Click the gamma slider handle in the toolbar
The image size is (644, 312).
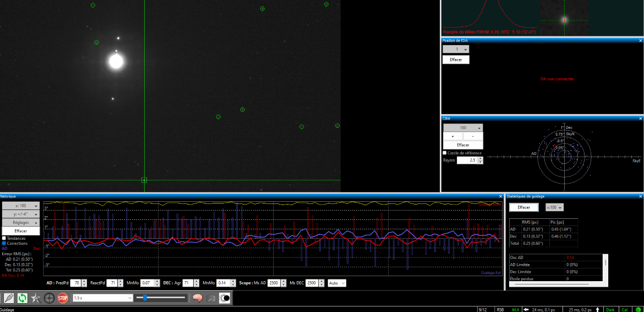point(145,298)
